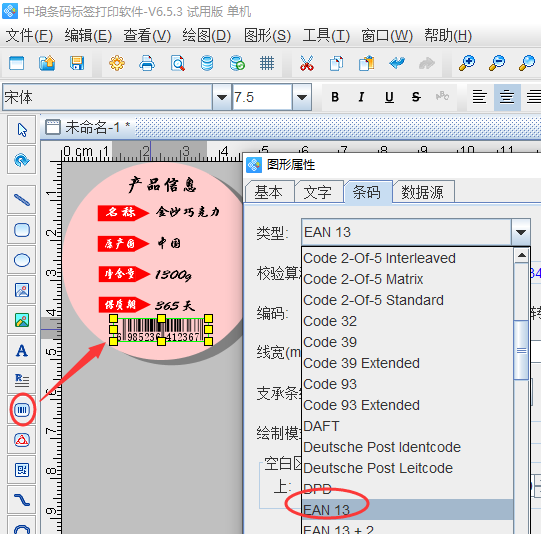Open the 绘图(D) menu
541x534 pixels.
pyautogui.click(x=206, y=36)
